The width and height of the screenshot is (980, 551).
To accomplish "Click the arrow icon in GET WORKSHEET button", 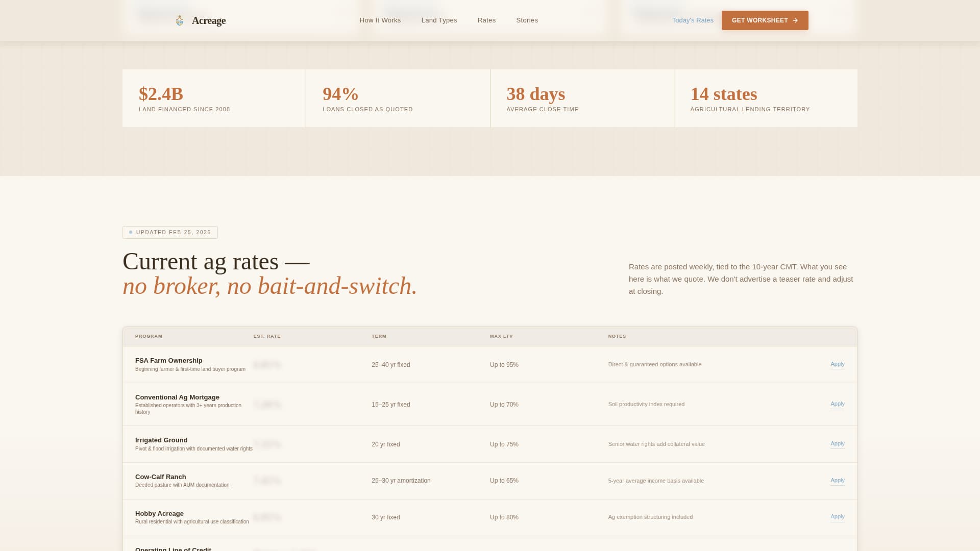I will click(795, 20).
